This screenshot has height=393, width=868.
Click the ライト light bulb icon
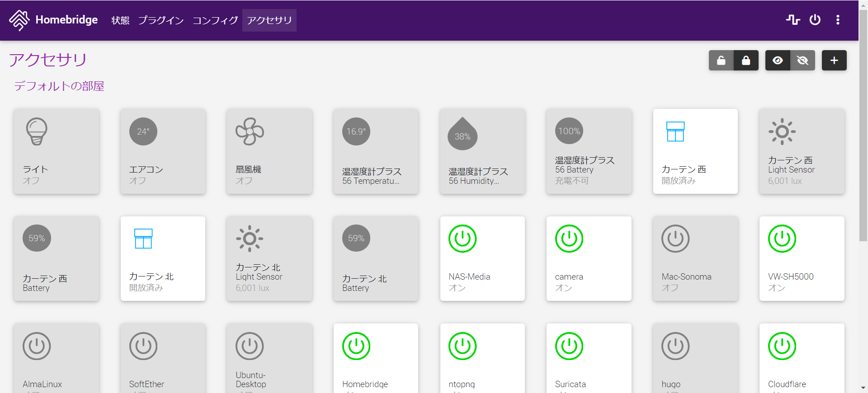(x=37, y=131)
